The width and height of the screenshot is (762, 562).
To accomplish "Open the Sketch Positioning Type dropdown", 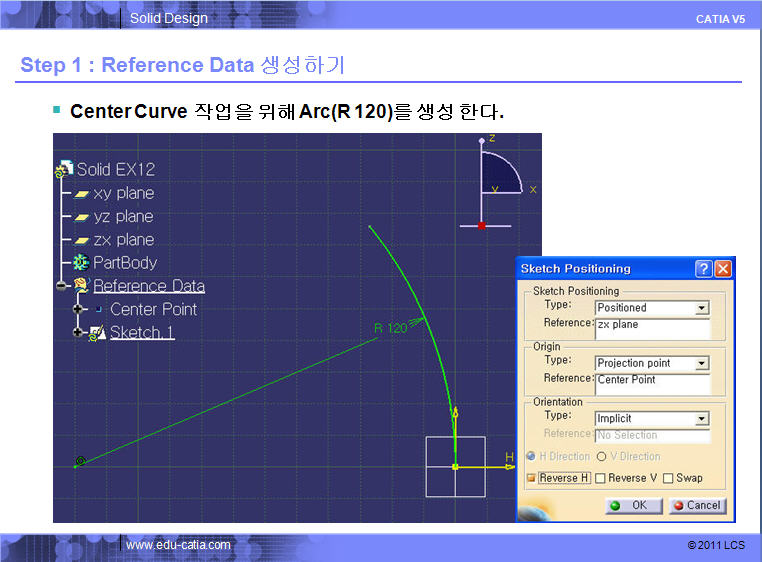I will (x=702, y=308).
